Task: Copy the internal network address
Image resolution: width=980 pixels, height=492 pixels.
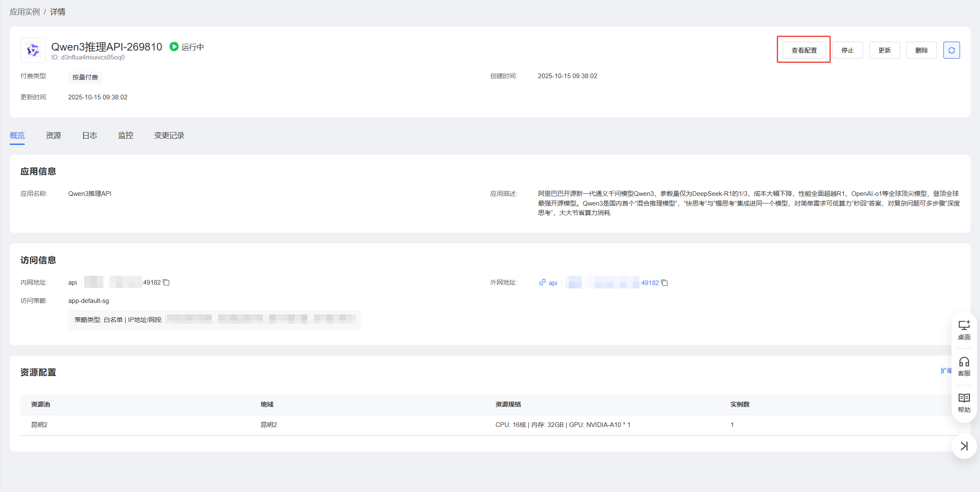Action: tap(166, 283)
